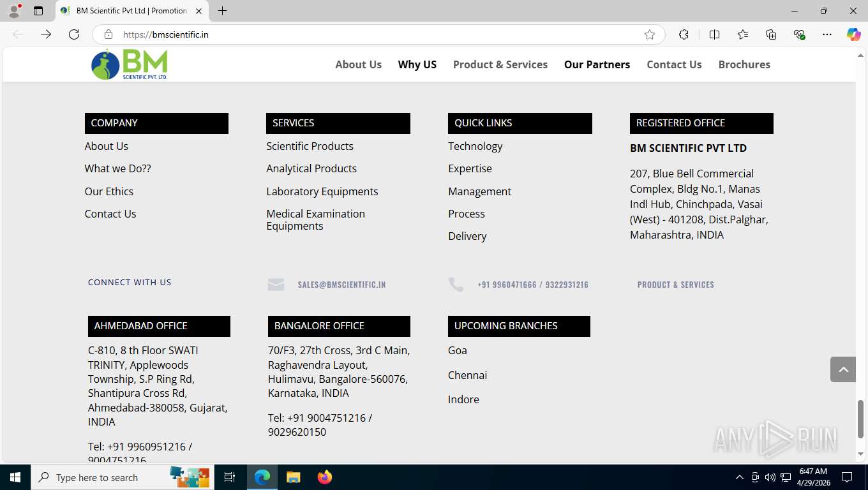
Task: Click Management quick link
Action: pos(480,191)
